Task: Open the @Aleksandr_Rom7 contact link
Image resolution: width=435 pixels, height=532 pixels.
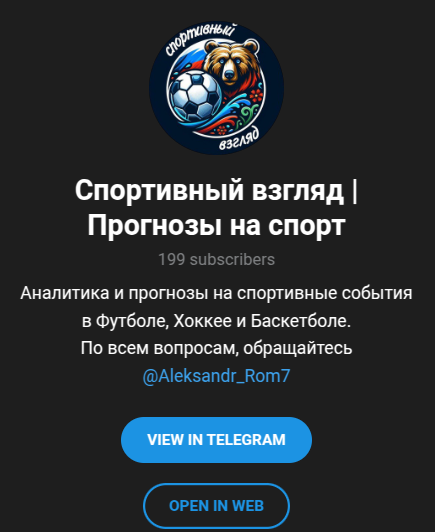Action: coord(216,376)
